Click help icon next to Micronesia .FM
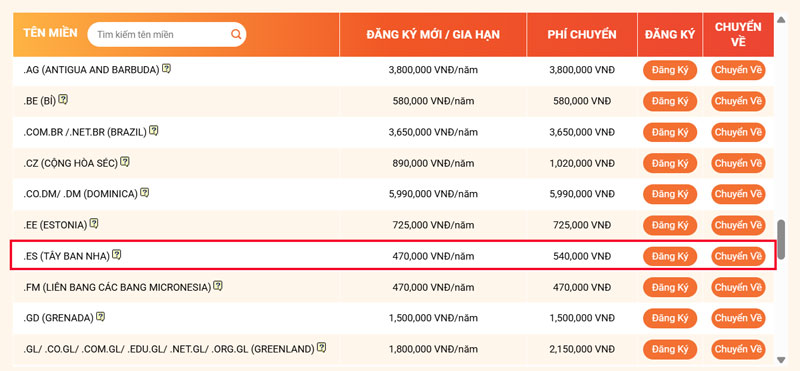Image resolution: width=800 pixels, height=371 pixels. pyautogui.click(x=218, y=286)
